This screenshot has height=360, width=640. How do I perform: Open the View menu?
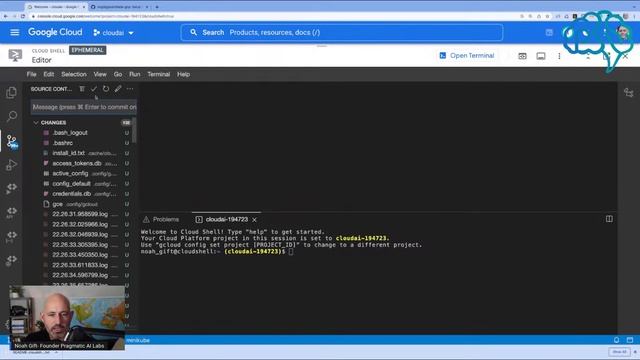pos(100,74)
